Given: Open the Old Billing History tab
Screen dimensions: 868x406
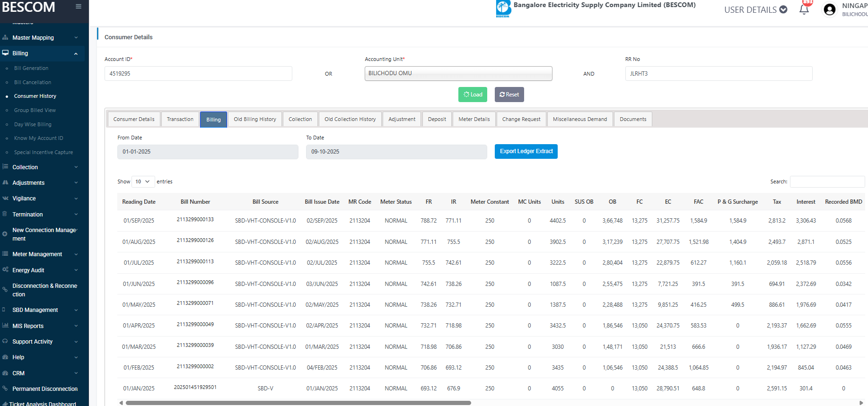Looking at the screenshot, I should point(254,119).
